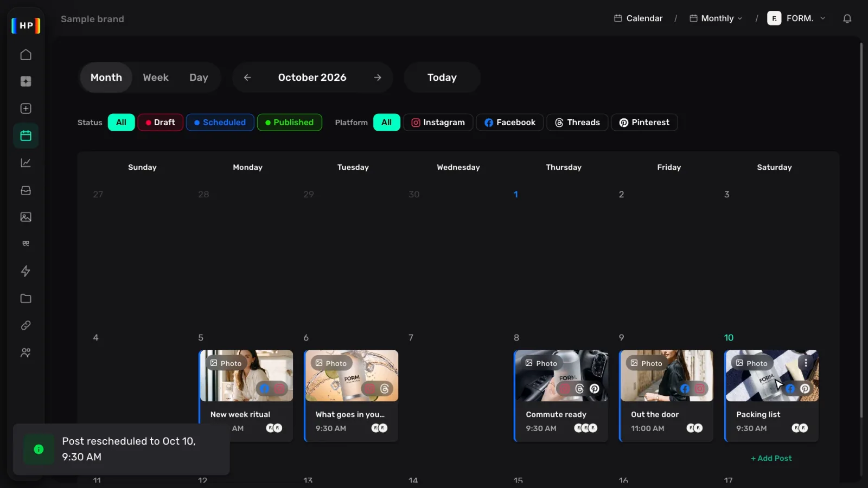The image size is (868, 488).
Task: Click the account avatars on Commute ready card
Action: (x=586, y=428)
